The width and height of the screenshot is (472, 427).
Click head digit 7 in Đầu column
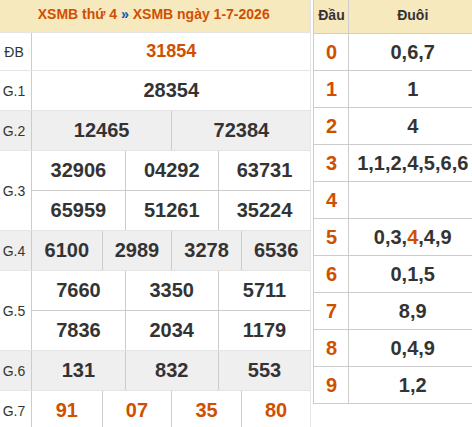pos(331,311)
